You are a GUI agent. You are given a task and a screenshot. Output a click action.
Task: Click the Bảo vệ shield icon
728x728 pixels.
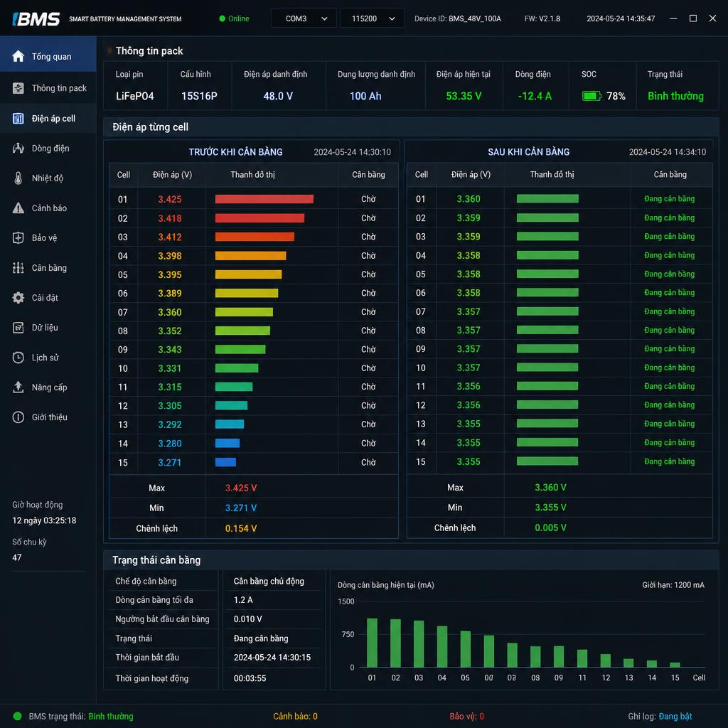click(x=18, y=237)
